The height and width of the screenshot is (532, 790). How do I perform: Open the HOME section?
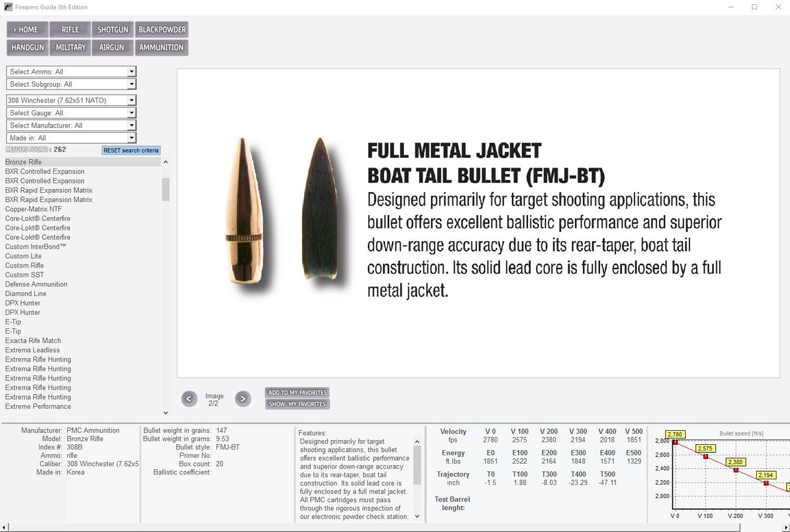(x=28, y=29)
